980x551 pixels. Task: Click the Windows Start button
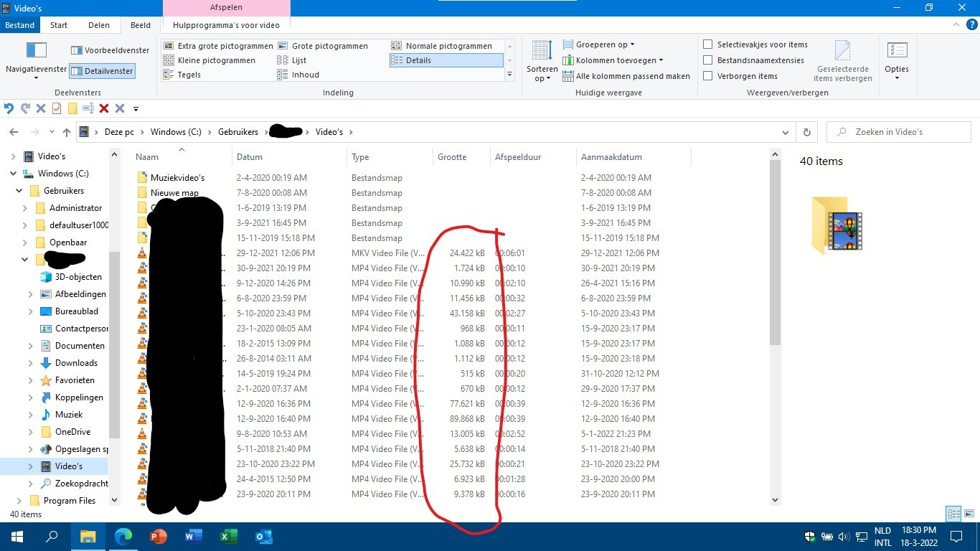pos(17,536)
